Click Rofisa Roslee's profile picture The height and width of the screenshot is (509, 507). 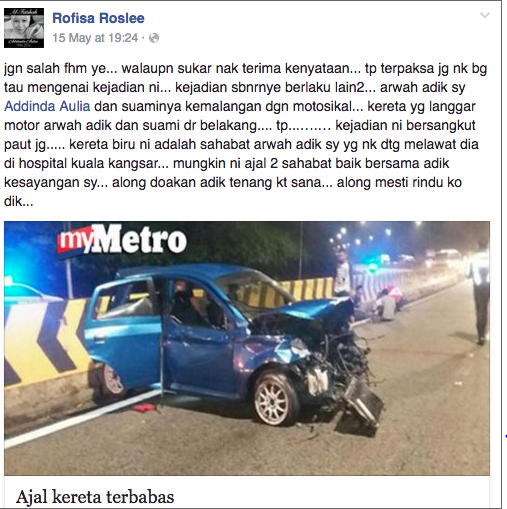(x=24, y=28)
